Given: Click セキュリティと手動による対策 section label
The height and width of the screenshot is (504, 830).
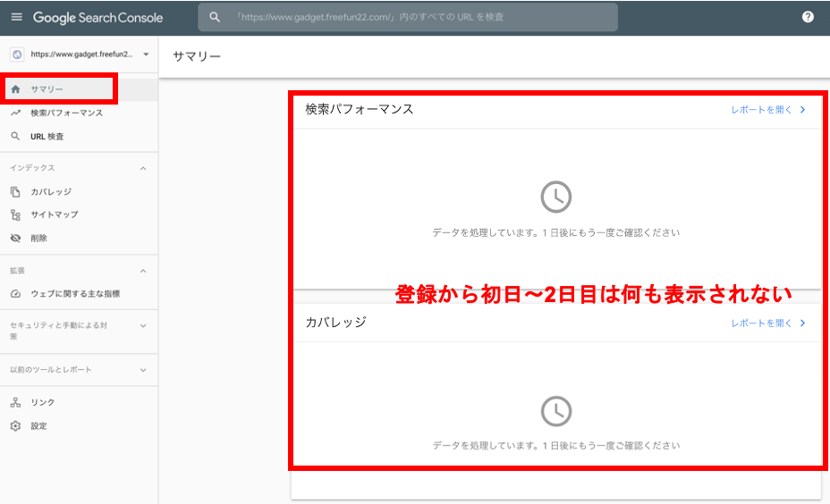Looking at the screenshot, I should (x=58, y=331).
